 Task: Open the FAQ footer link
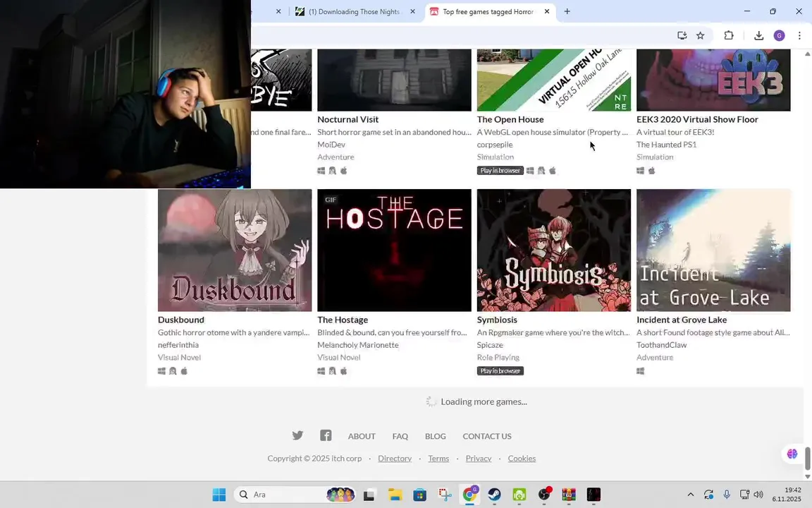coord(400,436)
